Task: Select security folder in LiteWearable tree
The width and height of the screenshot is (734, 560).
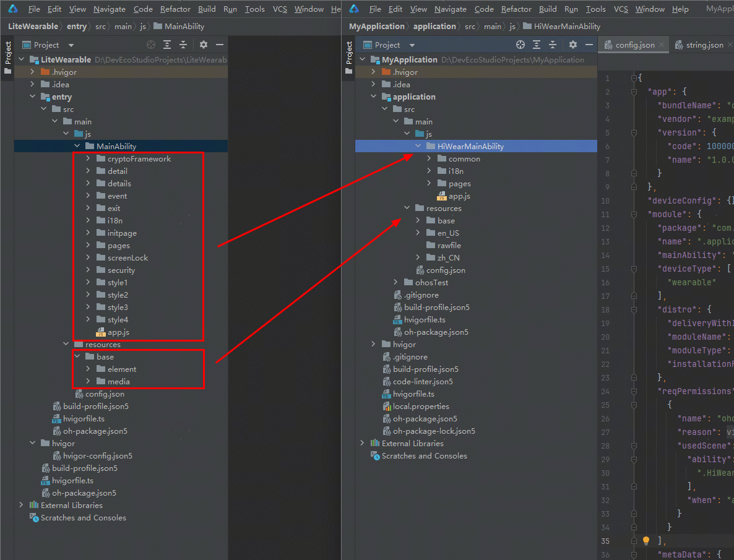Action: 121,270
